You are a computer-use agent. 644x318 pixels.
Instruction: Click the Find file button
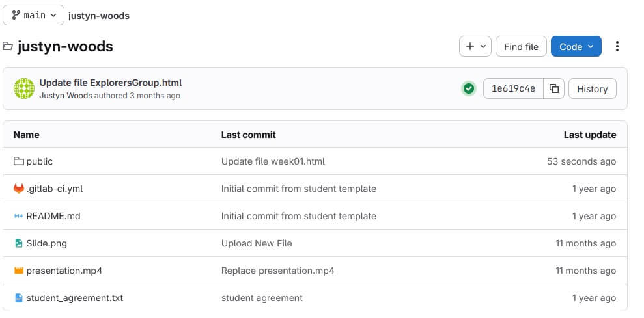[x=521, y=46]
